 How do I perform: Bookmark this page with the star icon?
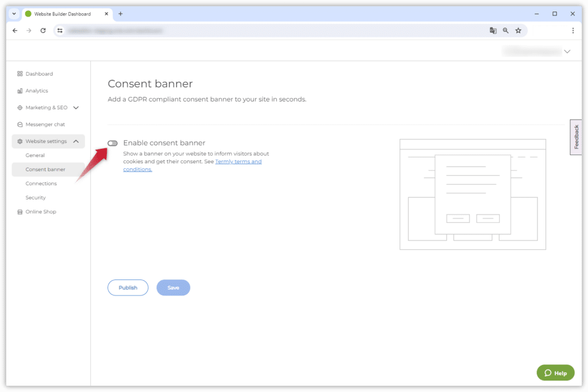(x=518, y=30)
